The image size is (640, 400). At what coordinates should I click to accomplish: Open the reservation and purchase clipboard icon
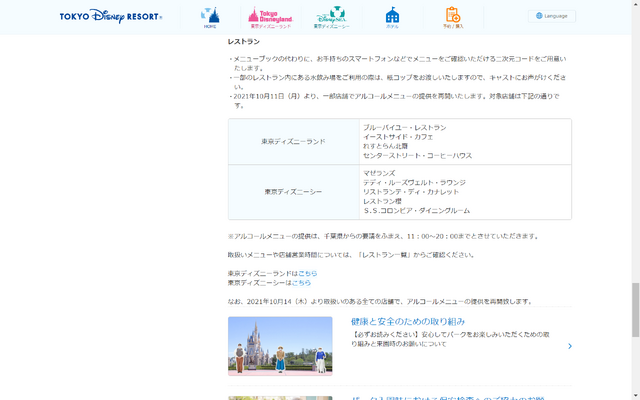pos(453,18)
